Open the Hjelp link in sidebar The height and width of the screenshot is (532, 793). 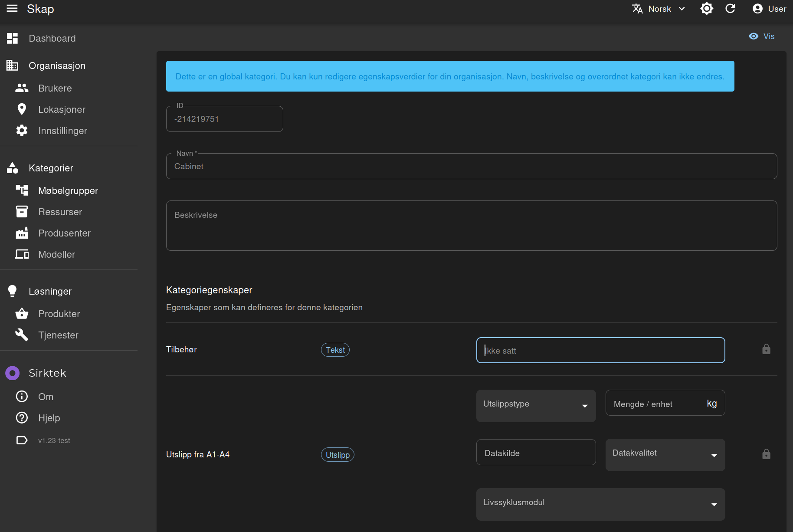(x=49, y=418)
